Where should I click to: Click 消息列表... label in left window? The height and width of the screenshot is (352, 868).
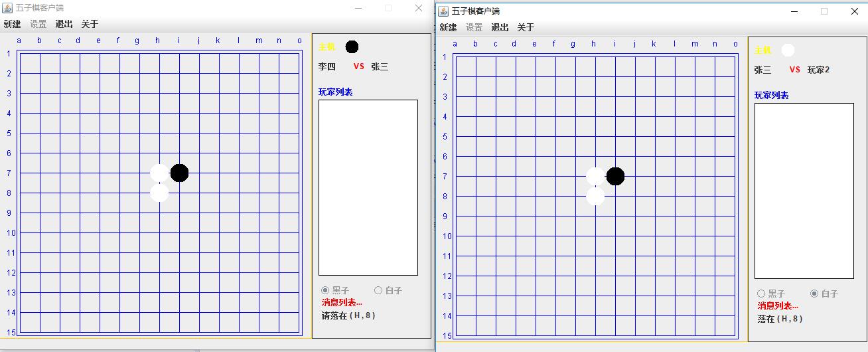pos(342,303)
